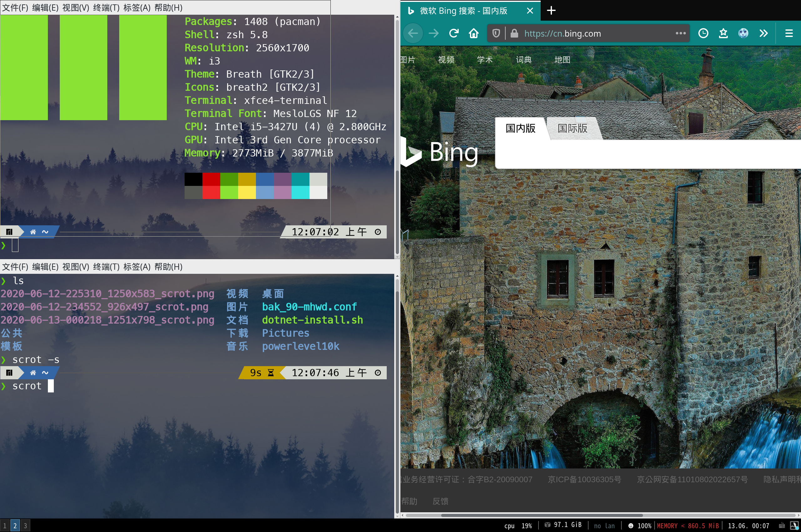The height and width of the screenshot is (532, 801).
Task: Open the 词典 link on Bing
Action: 523,60
